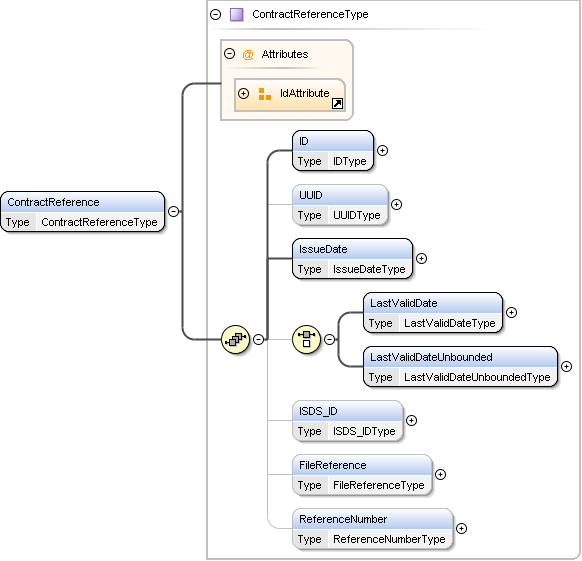Select the Attributes label
Image resolution: width=582 pixels, height=561 pixels.
[x=285, y=54]
